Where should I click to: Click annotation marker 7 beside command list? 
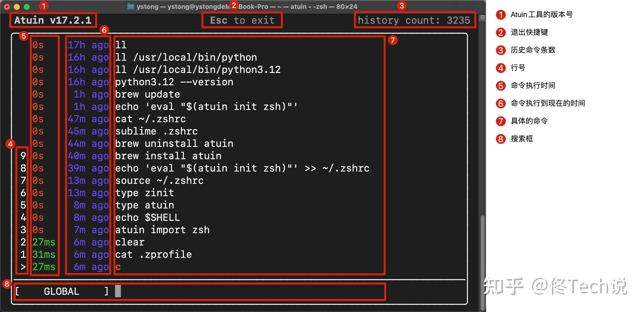[393, 40]
